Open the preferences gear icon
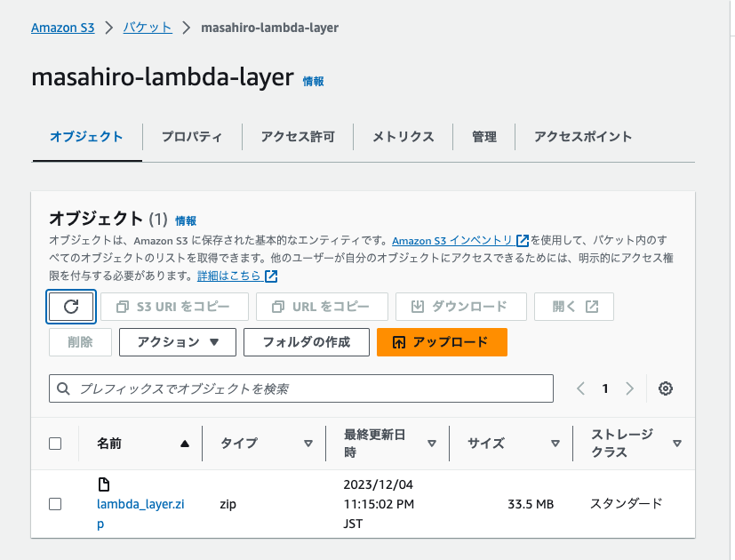The image size is (735, 560). [x=665, y=388]
